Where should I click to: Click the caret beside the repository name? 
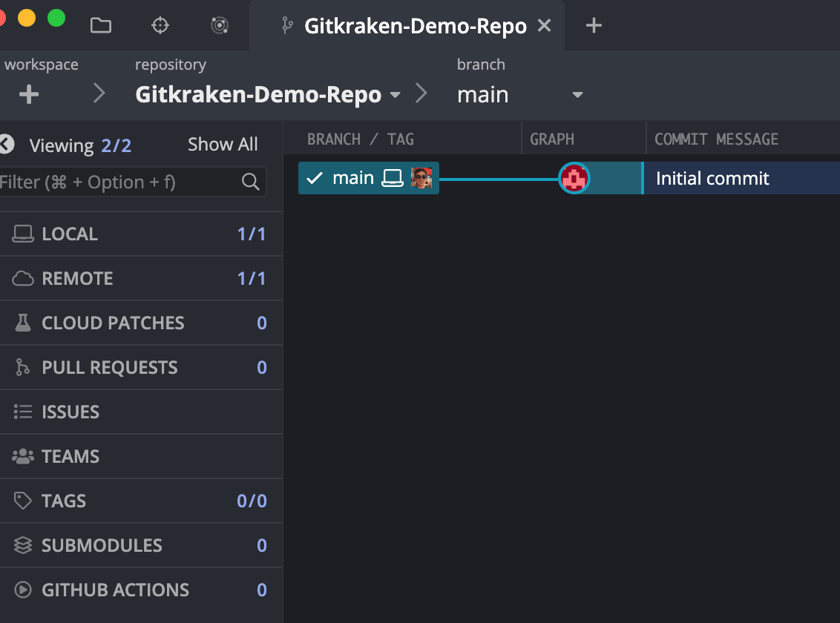(x=396, y=95)
